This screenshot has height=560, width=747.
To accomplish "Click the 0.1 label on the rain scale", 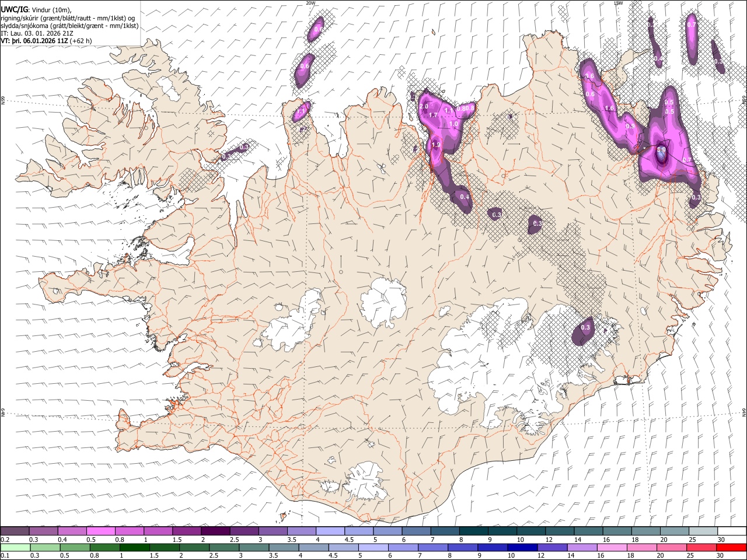I will click(x=5, y=555).
